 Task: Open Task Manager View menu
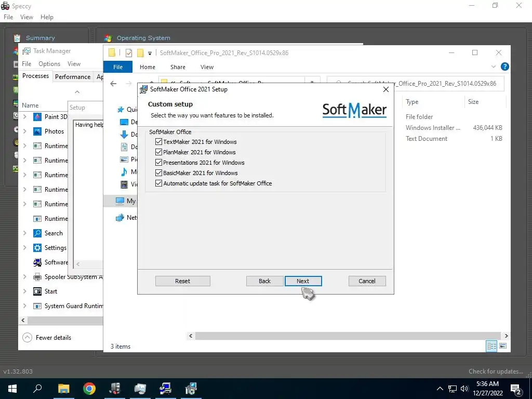[74, 64]
